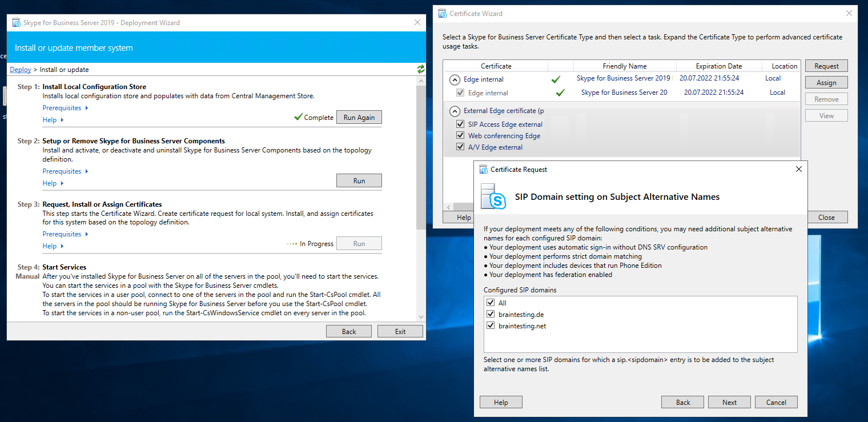Collapse the External Edge certificate group
The image size is (868, 422).
point(455,111)
